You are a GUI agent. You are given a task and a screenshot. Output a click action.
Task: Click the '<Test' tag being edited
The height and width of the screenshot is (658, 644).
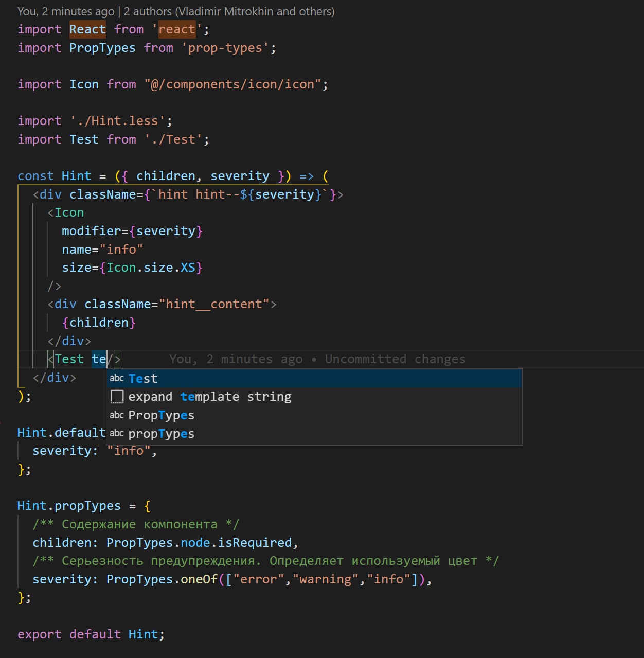click(x=65, y=359)
